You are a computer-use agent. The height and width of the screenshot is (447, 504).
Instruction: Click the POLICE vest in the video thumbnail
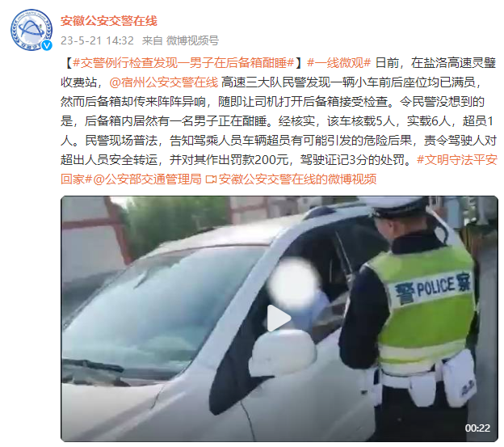point(425,304)
